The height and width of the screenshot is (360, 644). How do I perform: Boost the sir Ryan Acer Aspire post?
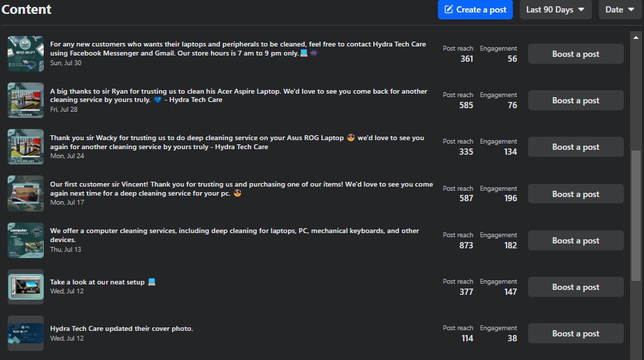tap(575, 101)
